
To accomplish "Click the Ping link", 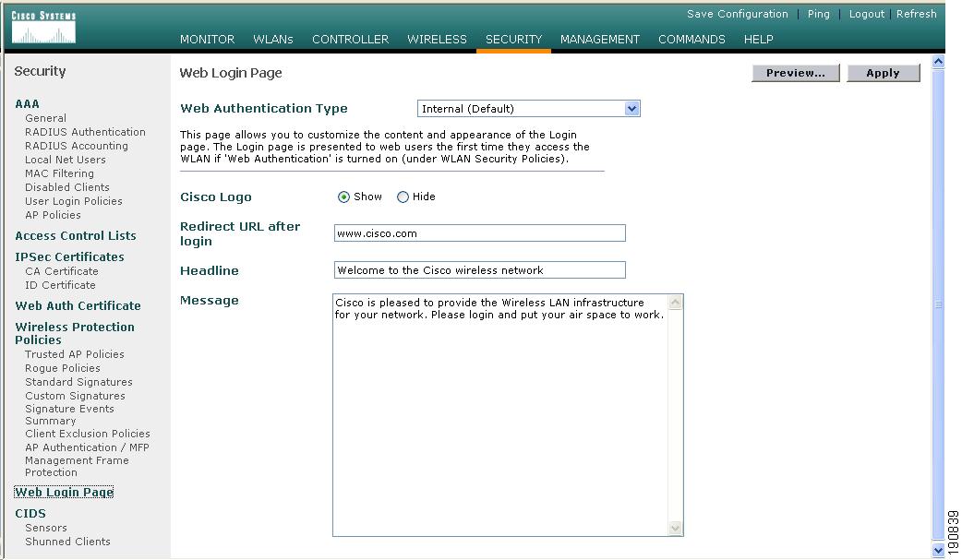I will [818, 14].
